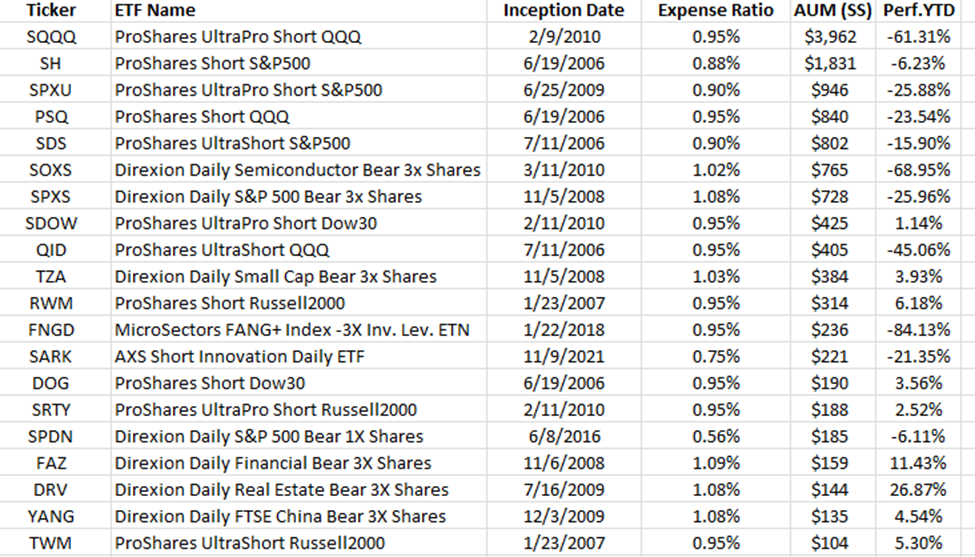Viewport: 975px width, 557px height.
Task: Select the YANG ticker cell
Action: pyautogui.click(x=49, y=517)
